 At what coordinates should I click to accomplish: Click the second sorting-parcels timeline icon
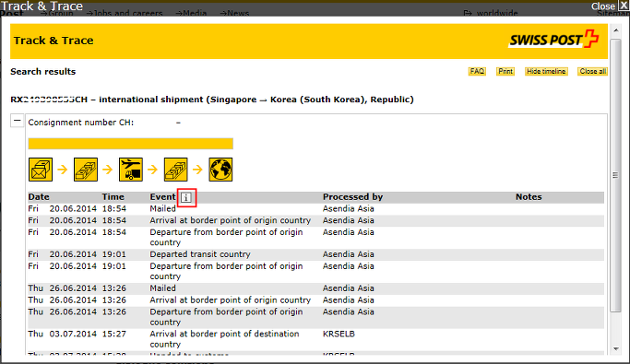175,170
